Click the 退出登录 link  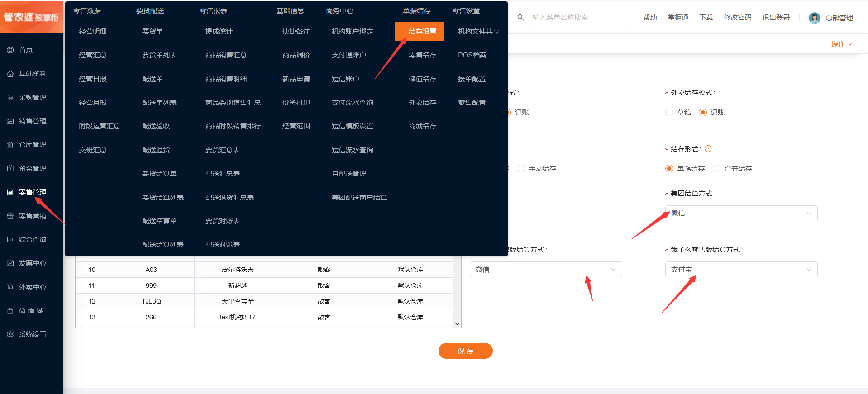776,18
